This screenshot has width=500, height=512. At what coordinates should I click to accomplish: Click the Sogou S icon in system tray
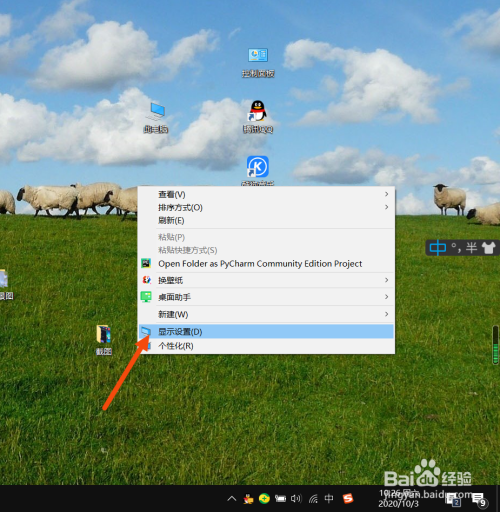348,498
